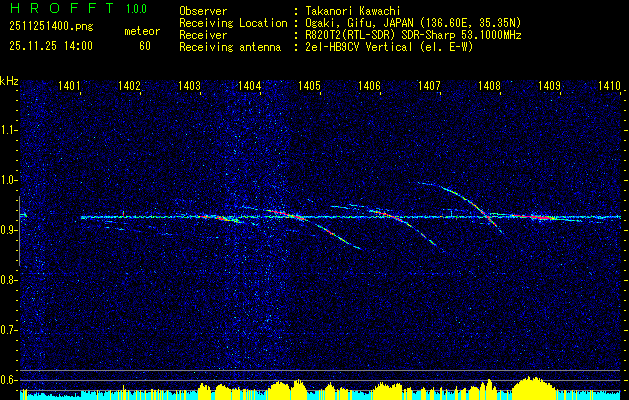Screen dimensions: 629x400
Task: Click the date 25.11.25 14:00
Action: pyautogui.click(x=51, y=46)
